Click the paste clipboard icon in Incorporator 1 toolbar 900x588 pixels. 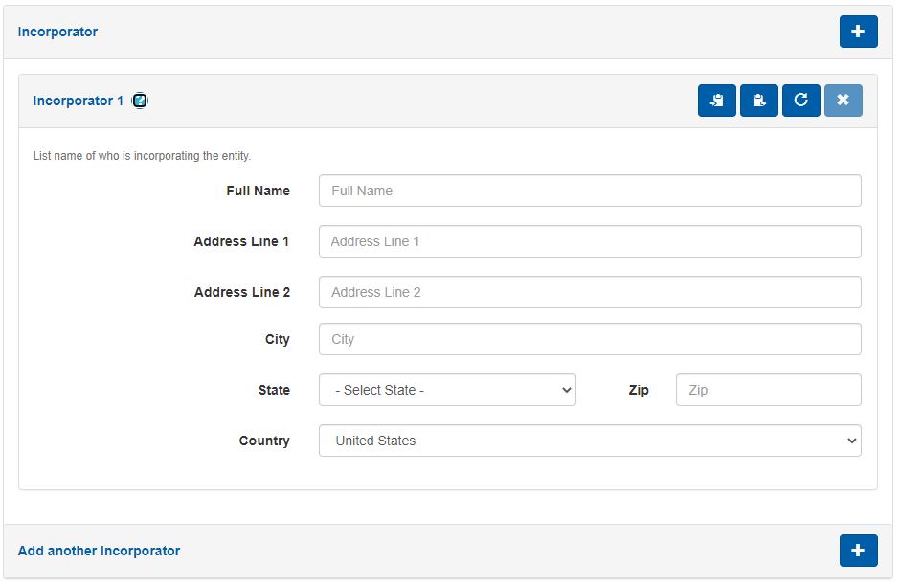758,101
